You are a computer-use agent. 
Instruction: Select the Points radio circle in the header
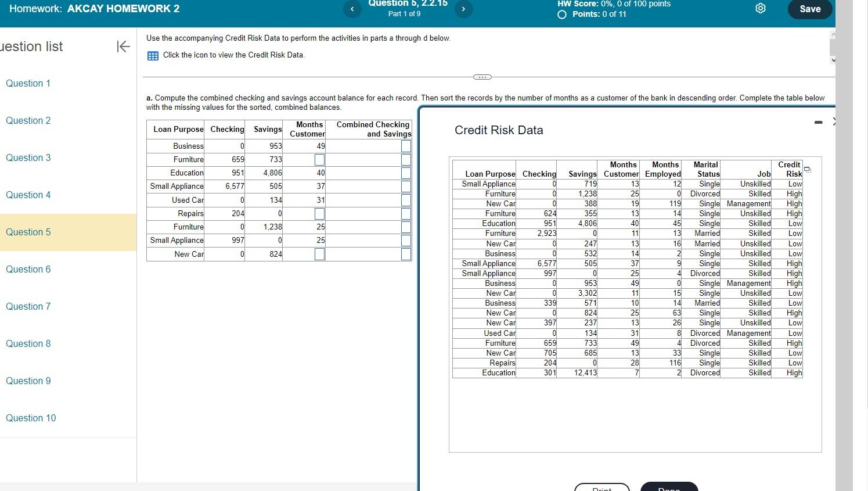[x=561, y=15]
